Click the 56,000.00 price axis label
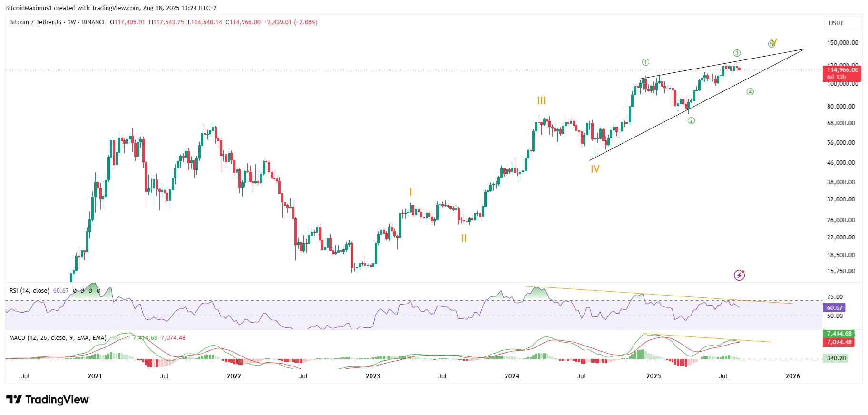868x415 pixels. point(841,143)
